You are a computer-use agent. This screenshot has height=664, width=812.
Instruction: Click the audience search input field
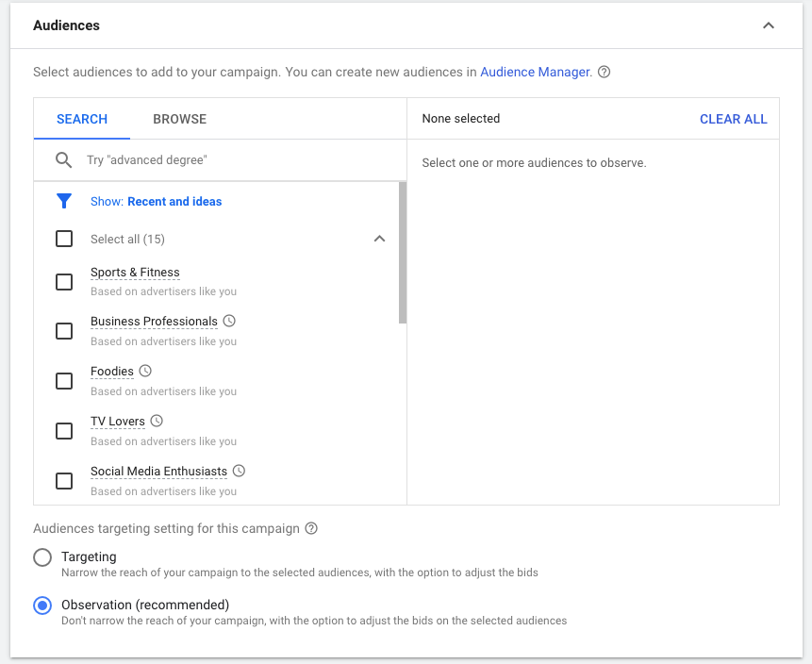[236, 160]
